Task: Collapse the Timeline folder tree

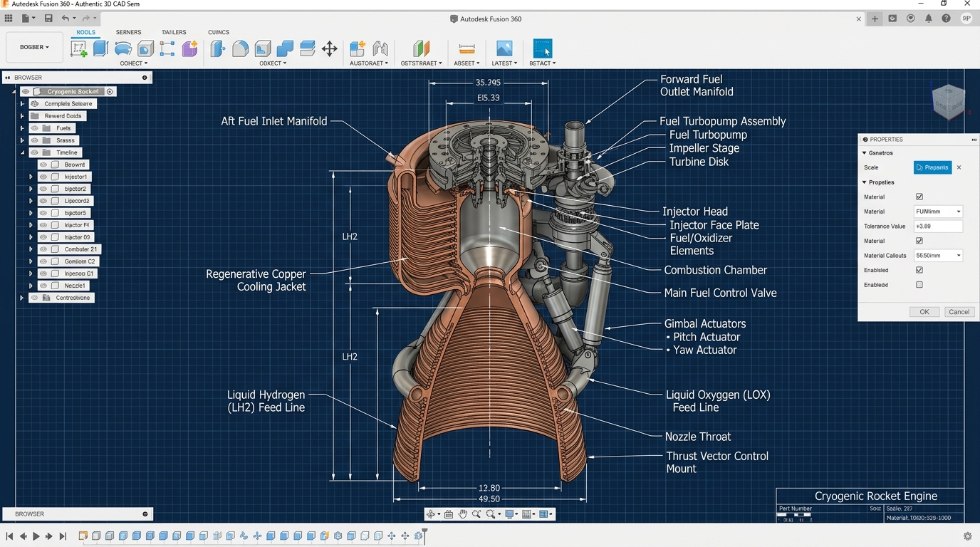Action: [x=22, y=152]
